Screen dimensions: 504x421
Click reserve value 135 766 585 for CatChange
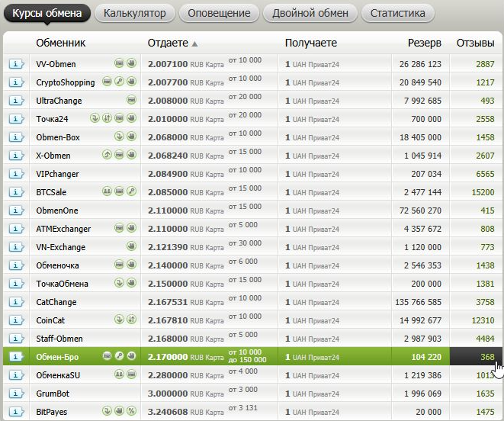click(x=418, y=302)
